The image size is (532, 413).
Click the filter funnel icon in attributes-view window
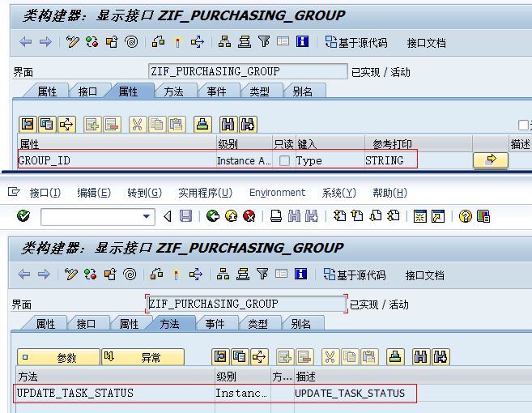pos(264,42)
